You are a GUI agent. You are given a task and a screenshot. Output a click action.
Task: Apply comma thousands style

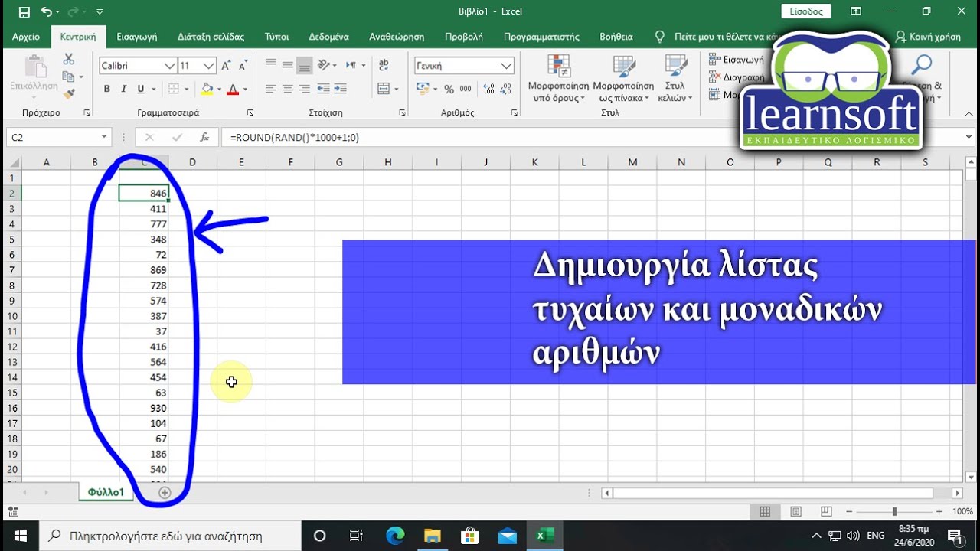pyautogui.click(x=466, y=89)
